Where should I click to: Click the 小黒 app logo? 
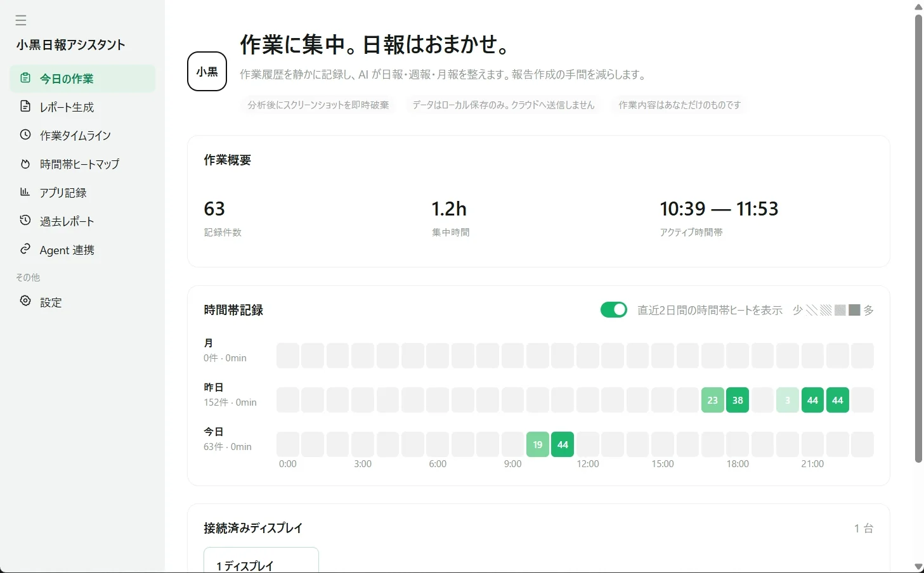(207, 71)
